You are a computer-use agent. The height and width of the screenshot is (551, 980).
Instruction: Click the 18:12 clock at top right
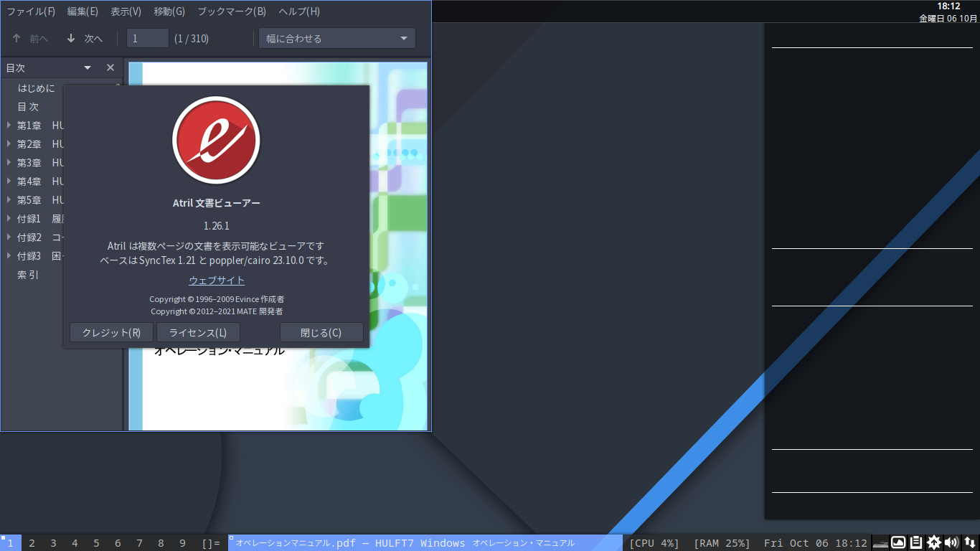tap(948, 6)
